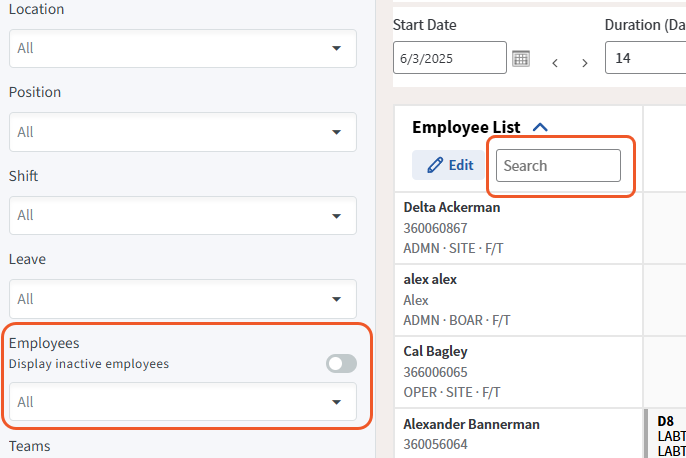Click the Edit pencil button

(450, 165)
